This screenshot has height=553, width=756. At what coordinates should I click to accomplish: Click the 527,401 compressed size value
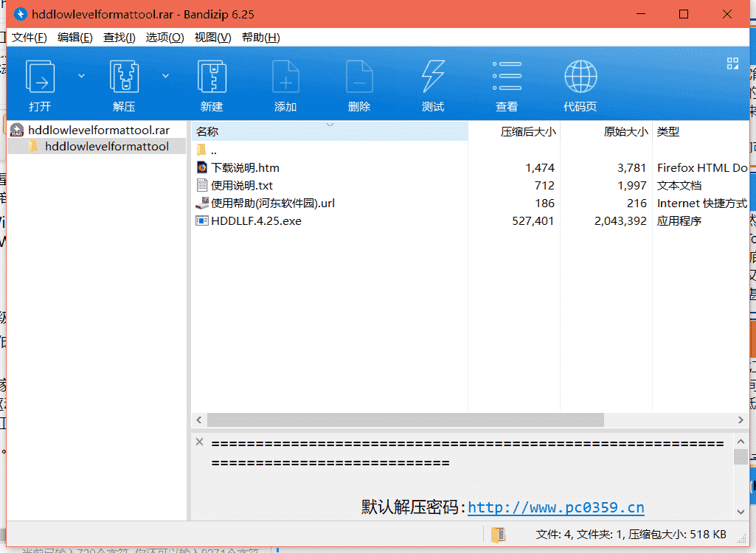(533, 220)
